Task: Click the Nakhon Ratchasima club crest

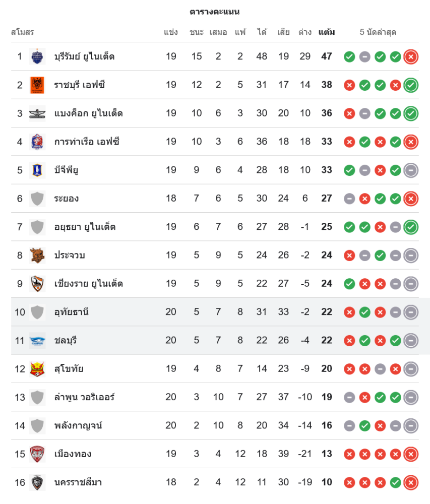Action: [37, 482]
